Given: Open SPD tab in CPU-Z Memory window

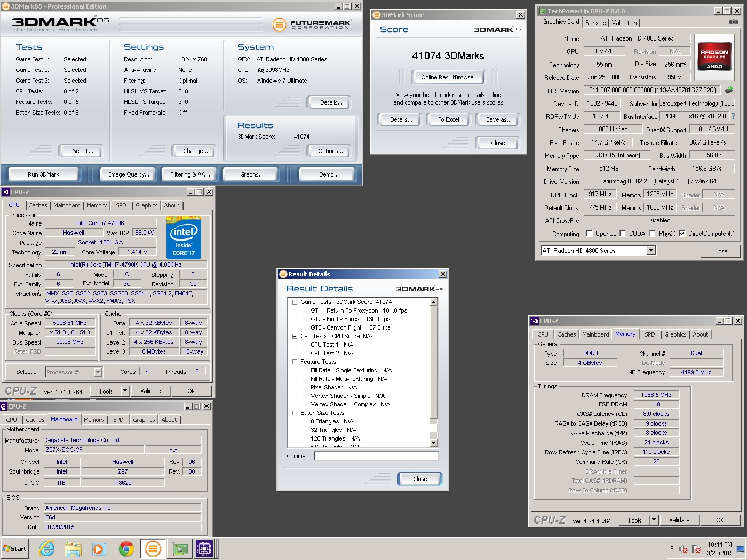Looking at the screenshot, I should click(649, 334).
